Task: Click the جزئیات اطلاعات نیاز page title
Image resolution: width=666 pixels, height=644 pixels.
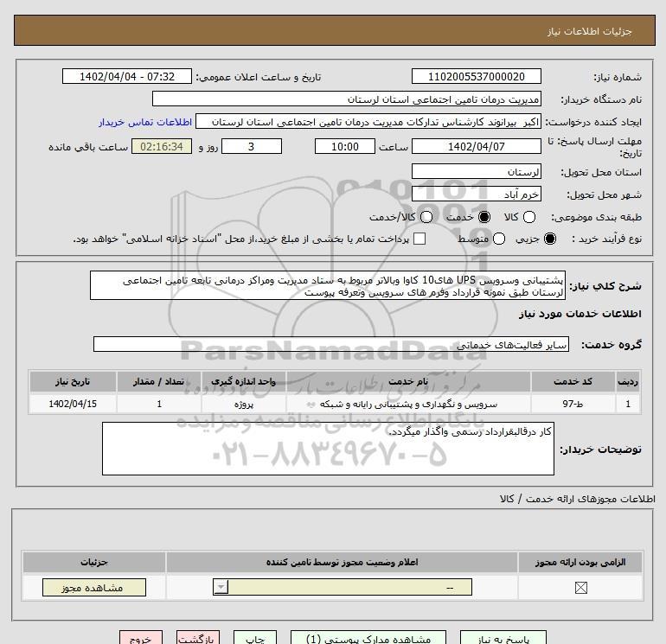Action: [x=589, y=31]
